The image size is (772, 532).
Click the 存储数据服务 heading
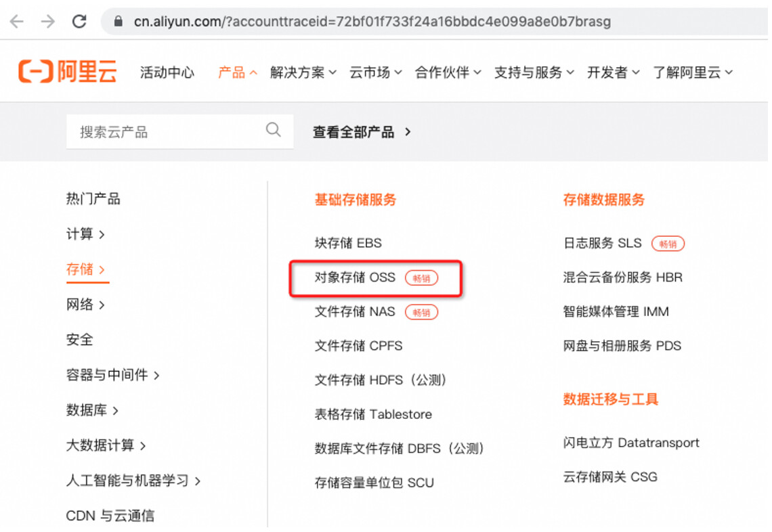coord(604,200)
